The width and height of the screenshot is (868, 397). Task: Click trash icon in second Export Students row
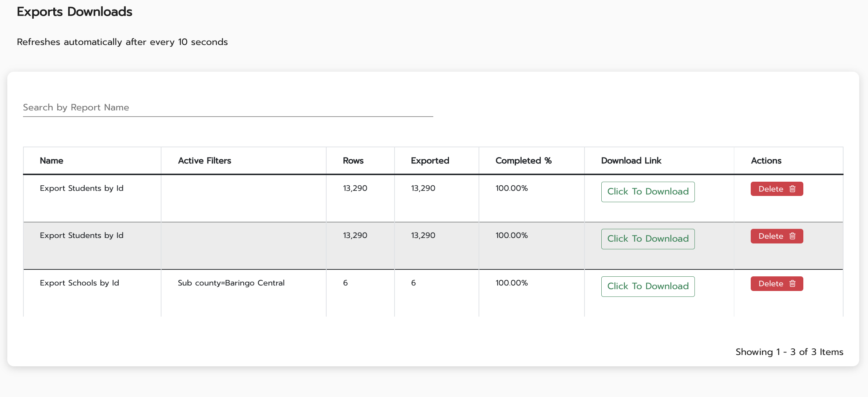(x=792, y=236)
